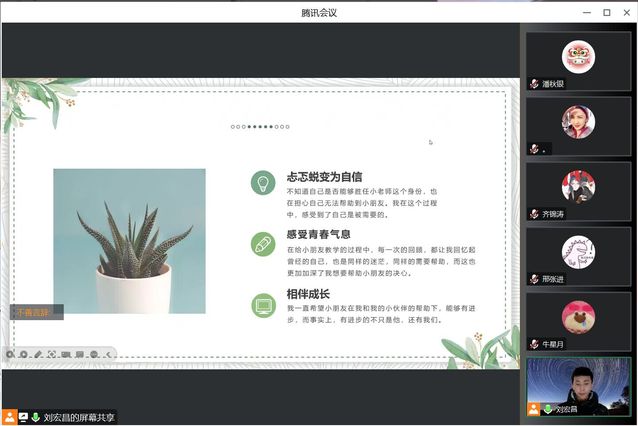Screen dimensions: 638x426
Task: Click the orange host icon at bottom-left
Action: 9,417
